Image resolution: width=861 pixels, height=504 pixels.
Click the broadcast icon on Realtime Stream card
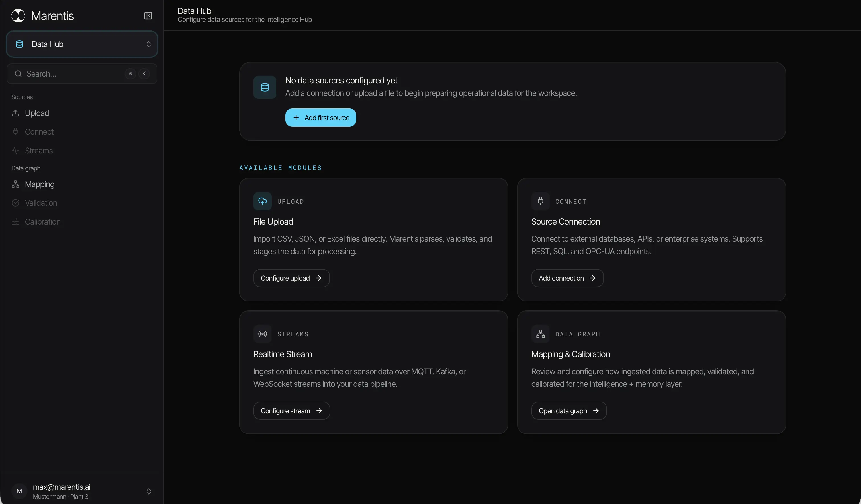(262, 334)
